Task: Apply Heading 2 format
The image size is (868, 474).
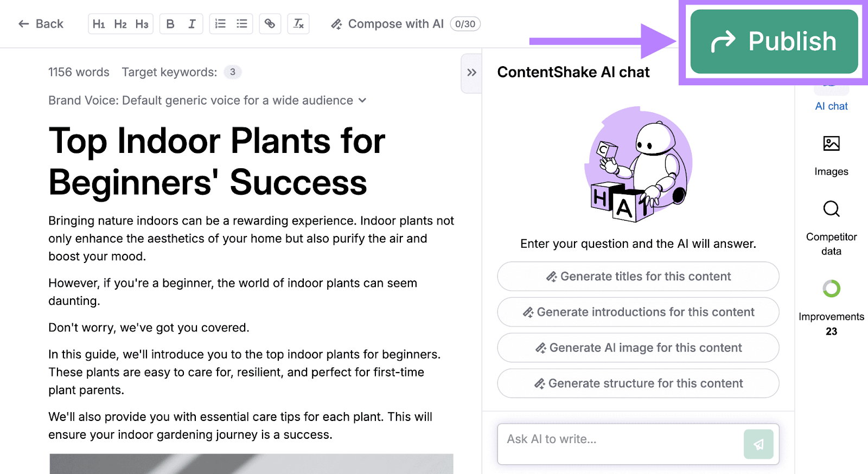Action: (x=120, y=24)
